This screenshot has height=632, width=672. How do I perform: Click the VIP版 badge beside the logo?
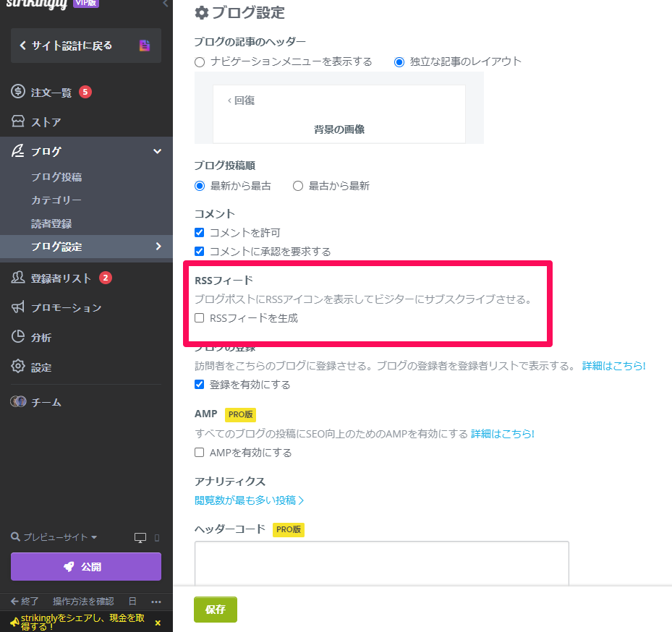tap(86, 3)
